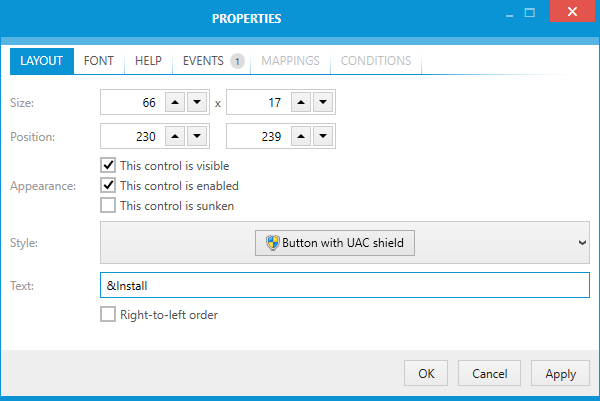
Task: Decrease the width value with down arrow
Action: click(197, 103)
